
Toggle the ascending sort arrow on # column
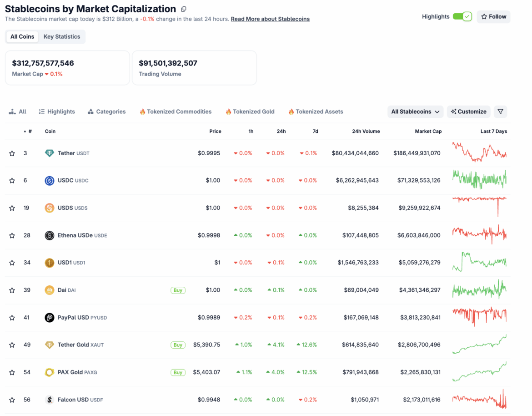pos(24,131)
